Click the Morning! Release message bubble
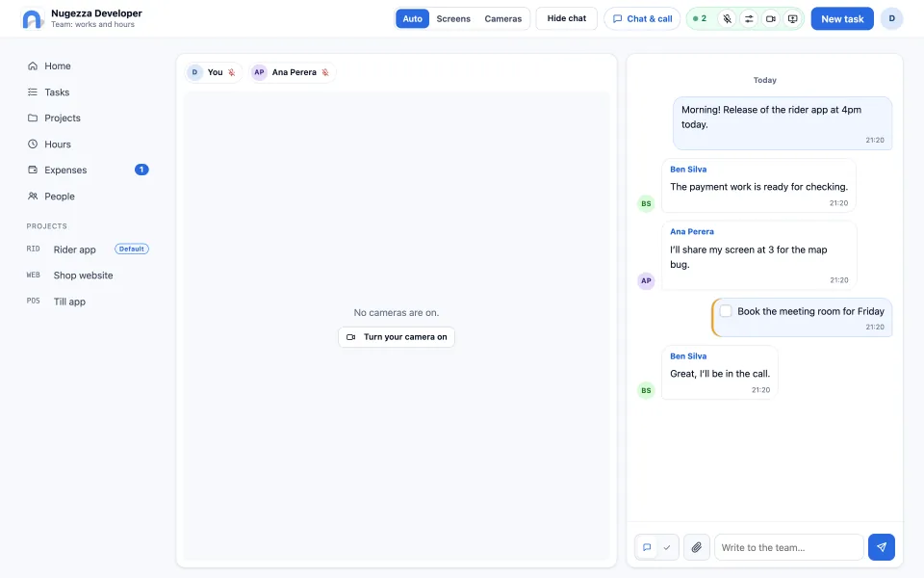The height and width of the screenshot is (578, 924). pos(783,123)
